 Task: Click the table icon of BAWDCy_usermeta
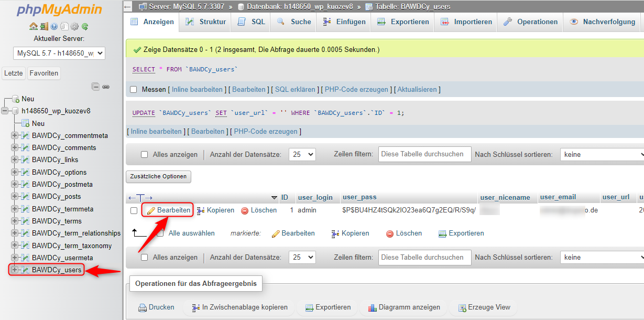pyautogui.click(x=25, y=258)
